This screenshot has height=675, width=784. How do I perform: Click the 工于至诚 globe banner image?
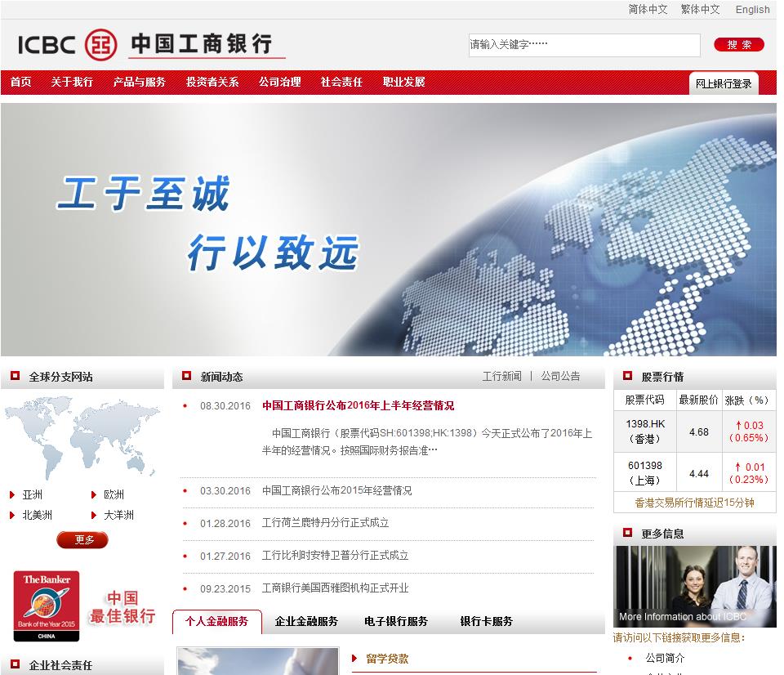tap(389, 230)
